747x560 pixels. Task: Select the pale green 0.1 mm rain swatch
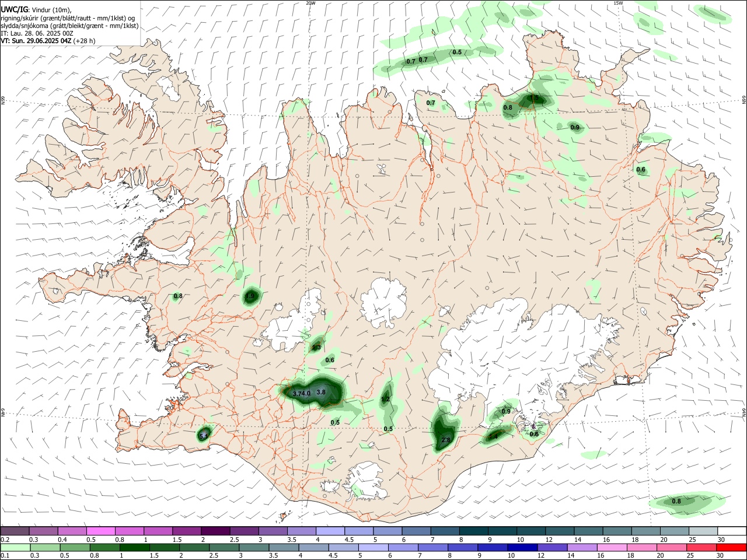click(15, 547)
